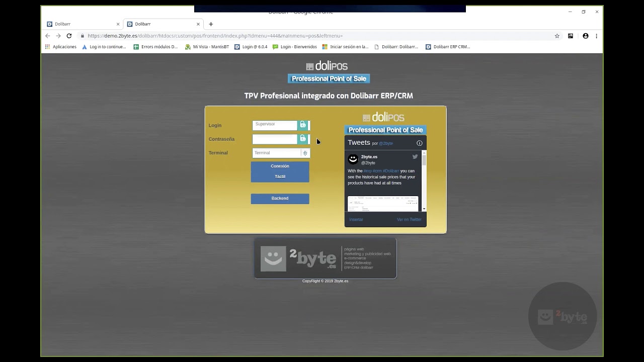
Task: Reload the current page
Action: [x=69, y=36]
